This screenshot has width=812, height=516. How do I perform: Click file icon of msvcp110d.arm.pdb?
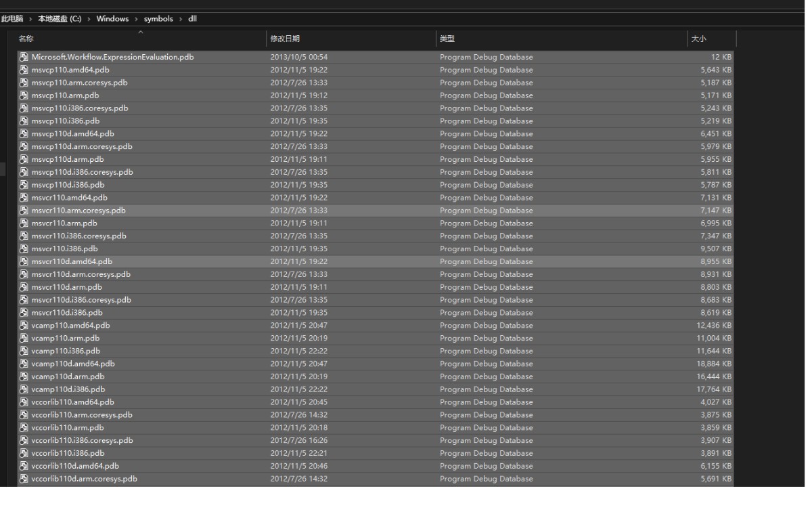[x=24, y=159]
